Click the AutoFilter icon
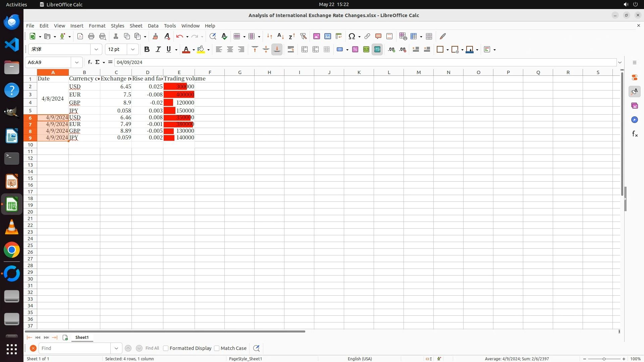Image resolution: width=644 pixels, height=362 pixels. point(303,36)
